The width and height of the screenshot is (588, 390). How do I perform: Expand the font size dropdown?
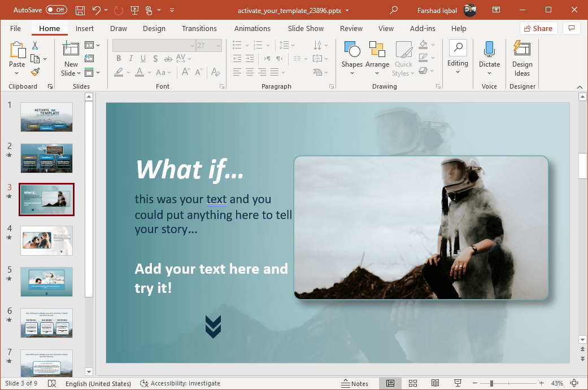217,46
